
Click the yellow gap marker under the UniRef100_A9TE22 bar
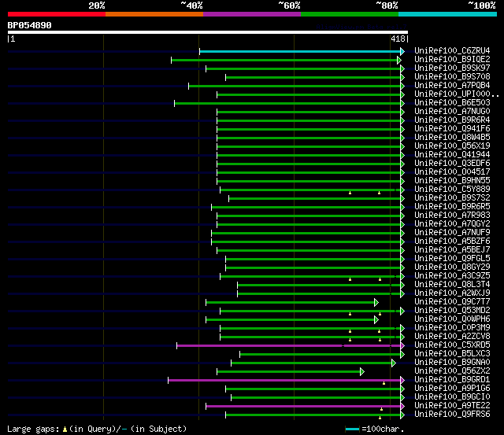click(x=381, y=409)
